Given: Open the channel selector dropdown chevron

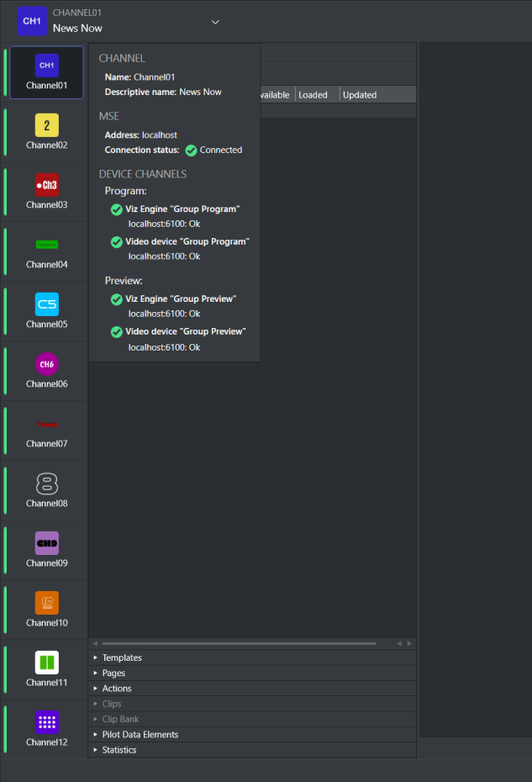Looking at the screenshot, I should [215, 22].
